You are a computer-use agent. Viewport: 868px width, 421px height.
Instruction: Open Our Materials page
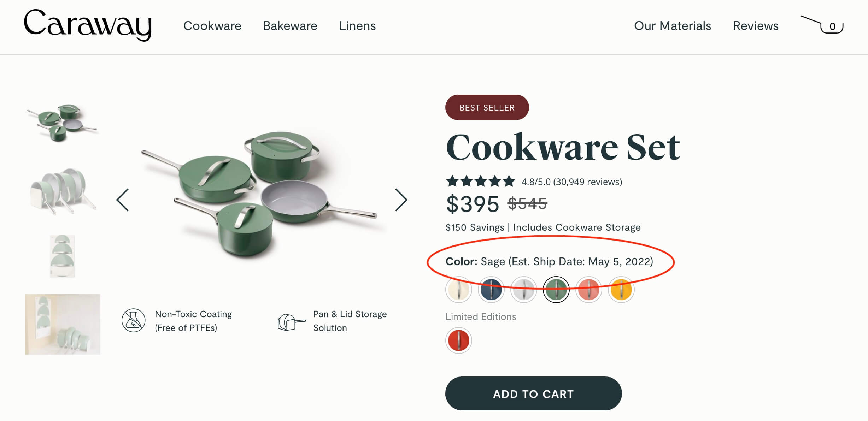click(672, 25)
